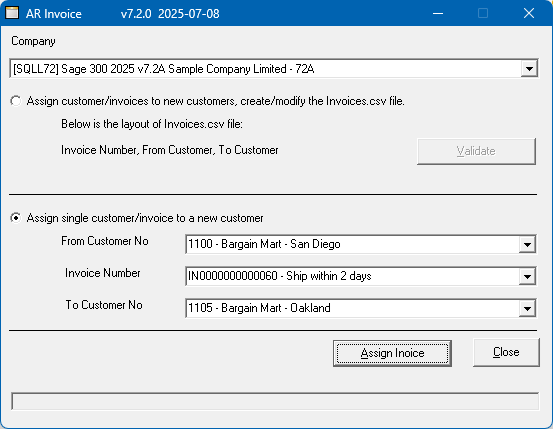The width and height of the screenshot is (553, 429).
Task: Select the Invoices.csv bulk assign option
Action: [x=16, y=101]
